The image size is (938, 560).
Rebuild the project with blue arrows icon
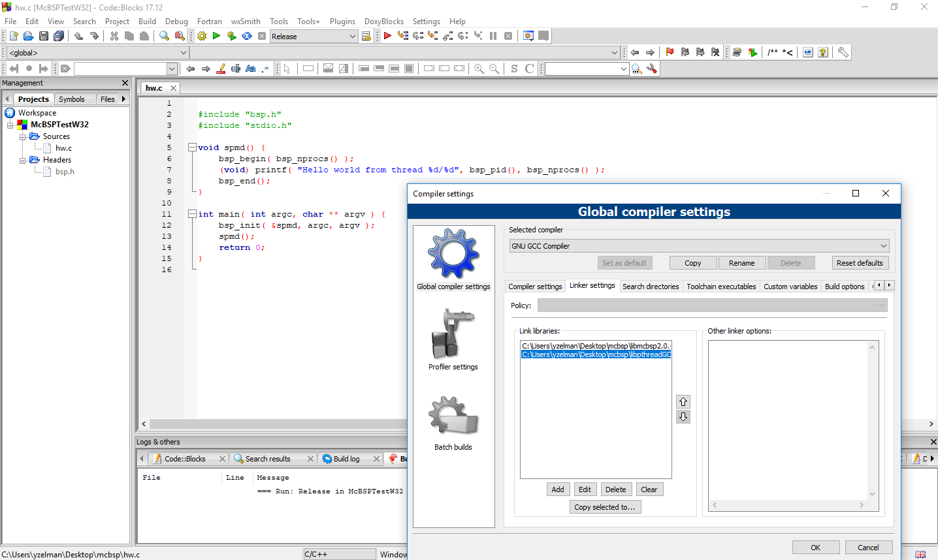[247, 36]
